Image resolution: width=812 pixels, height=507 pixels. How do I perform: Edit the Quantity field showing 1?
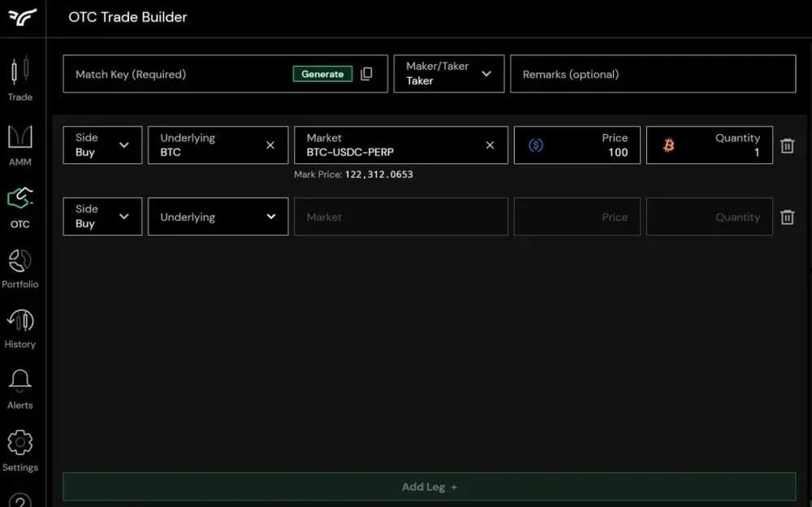click(x=710, y=145)
